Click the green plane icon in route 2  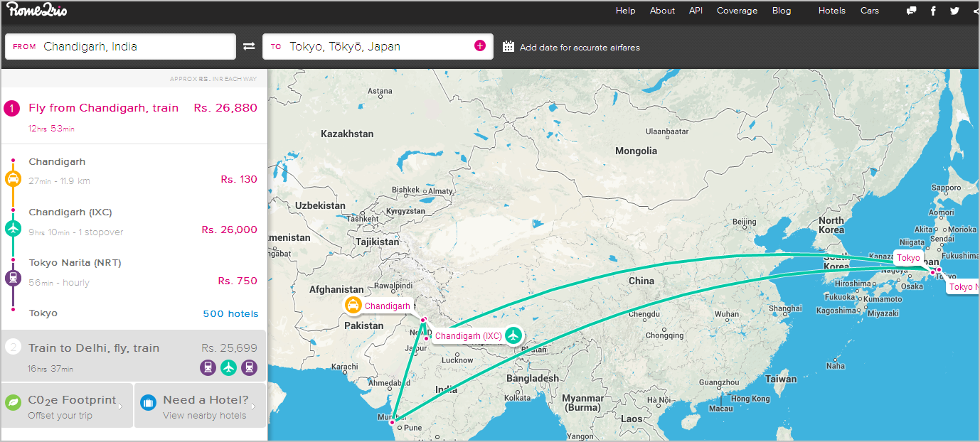coord(228,367)
